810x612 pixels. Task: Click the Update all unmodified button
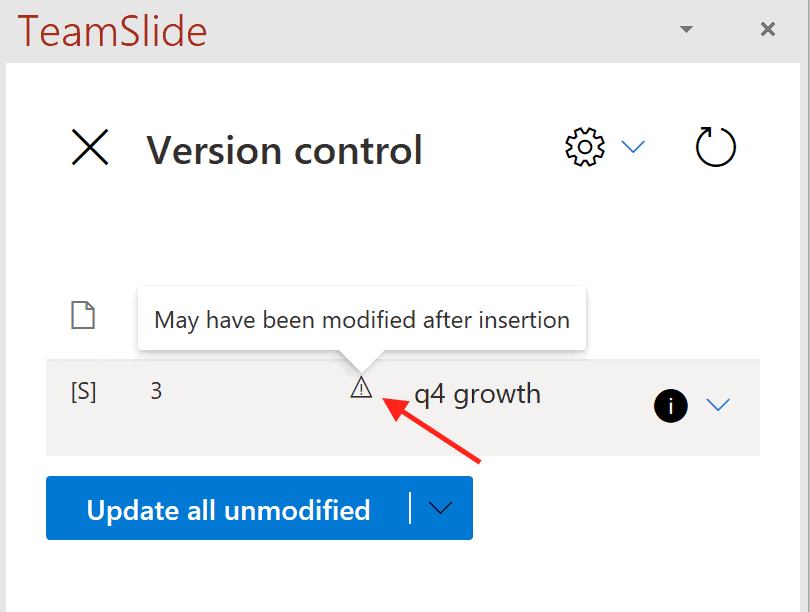pyautogui.click(x=230, y=509)
